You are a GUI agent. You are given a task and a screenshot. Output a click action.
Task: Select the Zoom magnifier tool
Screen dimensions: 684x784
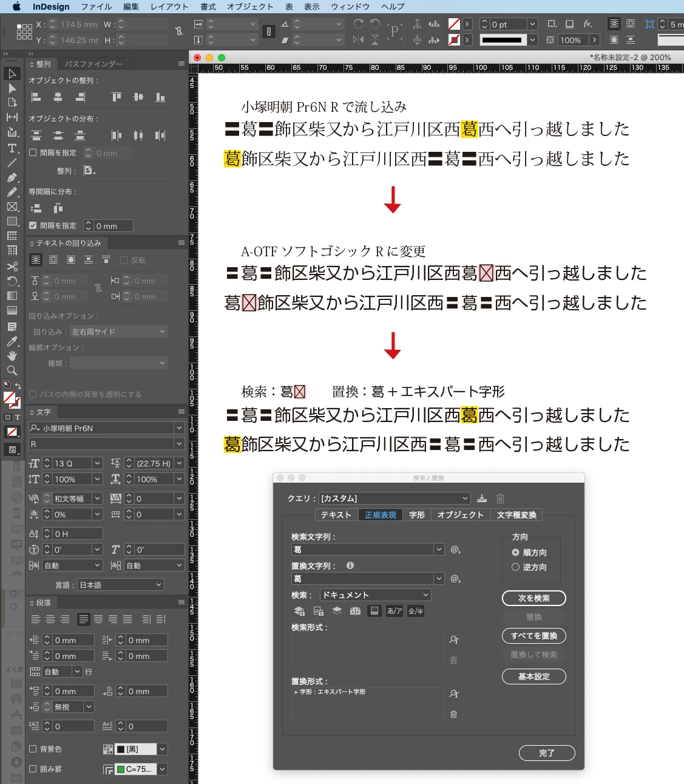coord(12,370)
